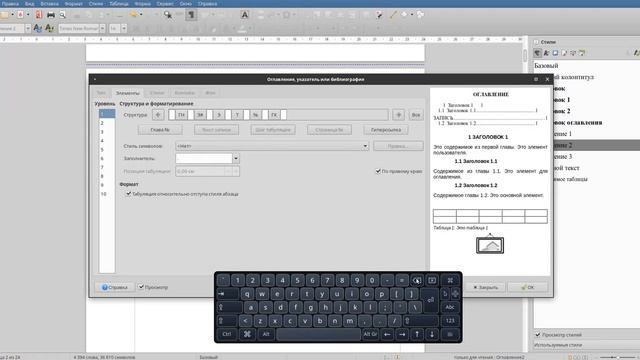640x360 pixels.
Task: Tap the left arrow key on the on-screen keyboard
Action: point(387,334)
